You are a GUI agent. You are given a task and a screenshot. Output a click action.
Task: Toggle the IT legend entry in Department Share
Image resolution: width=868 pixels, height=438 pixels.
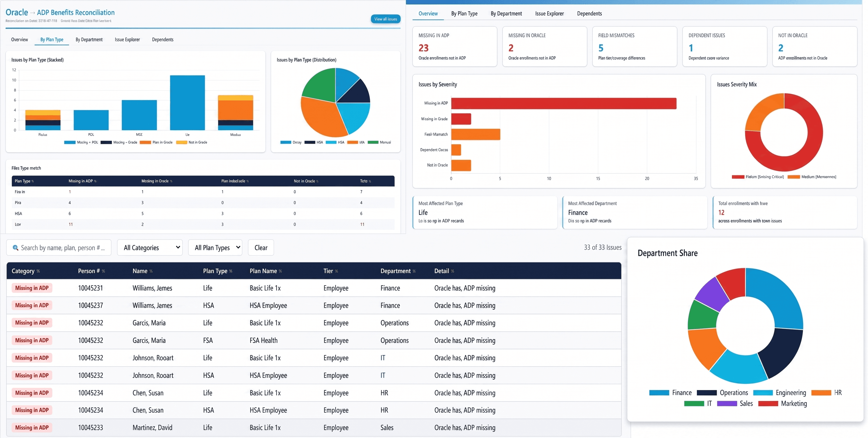coord(698,404)
